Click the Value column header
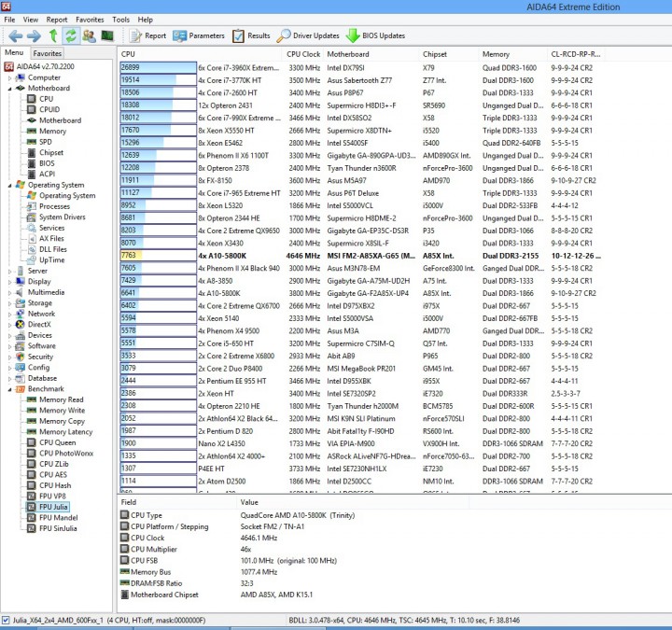672x630 pixels. [352, 502]
